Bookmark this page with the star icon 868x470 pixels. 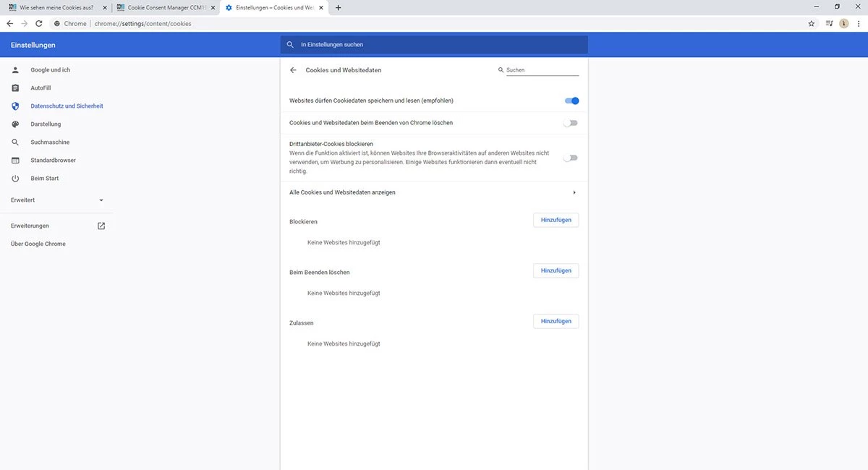[x=812, y=23]
